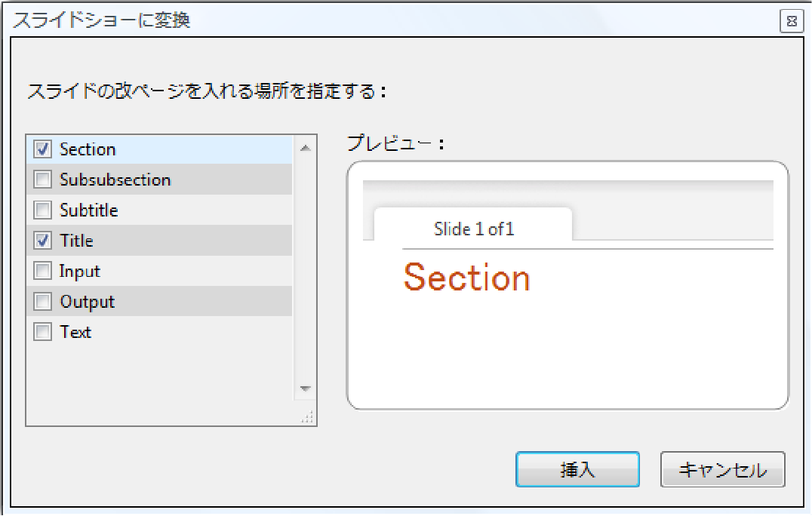
Task: Select the Subtitle list row label
Action: (89, 210)
